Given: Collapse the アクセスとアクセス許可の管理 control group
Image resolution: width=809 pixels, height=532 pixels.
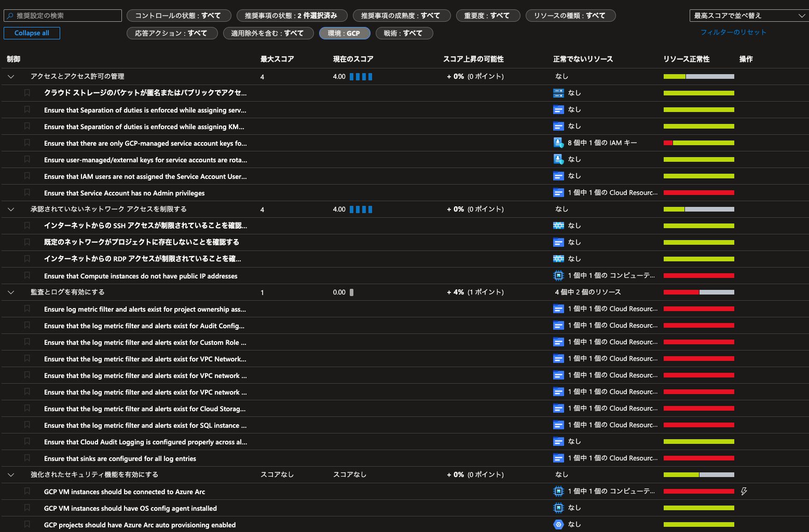Looking at the screenshot, I should coord(10,76).
